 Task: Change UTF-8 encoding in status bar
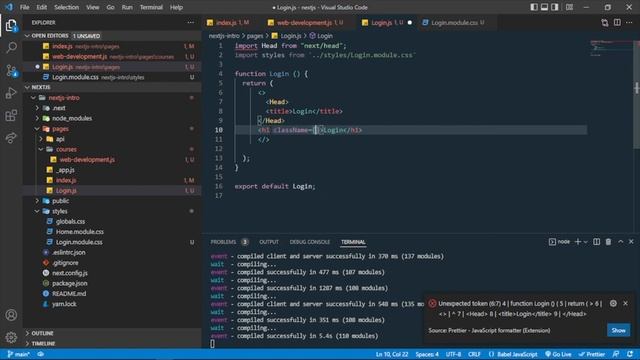coord(453,354)
